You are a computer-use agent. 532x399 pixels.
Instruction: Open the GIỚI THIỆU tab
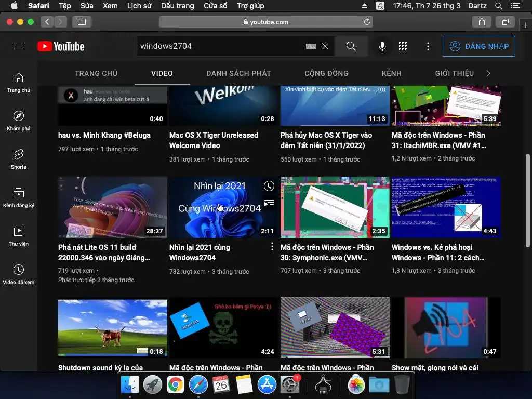[454, 73]
